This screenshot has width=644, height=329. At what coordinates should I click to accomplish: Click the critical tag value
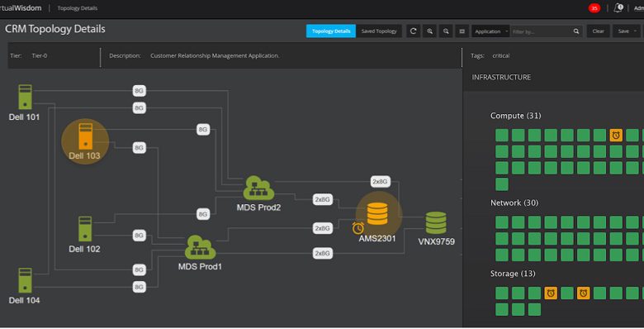pyautogui.click(x=500, y=55)
